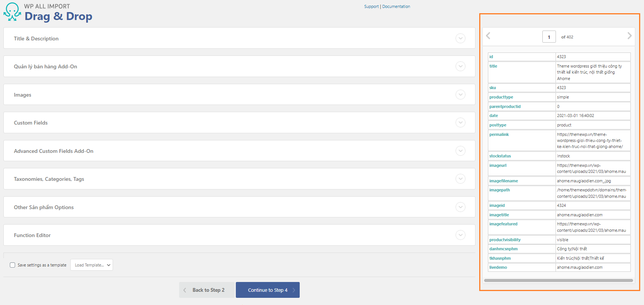Go to previous record with left arrow
The image size is (644, 305).
click(x=488, y=36)
